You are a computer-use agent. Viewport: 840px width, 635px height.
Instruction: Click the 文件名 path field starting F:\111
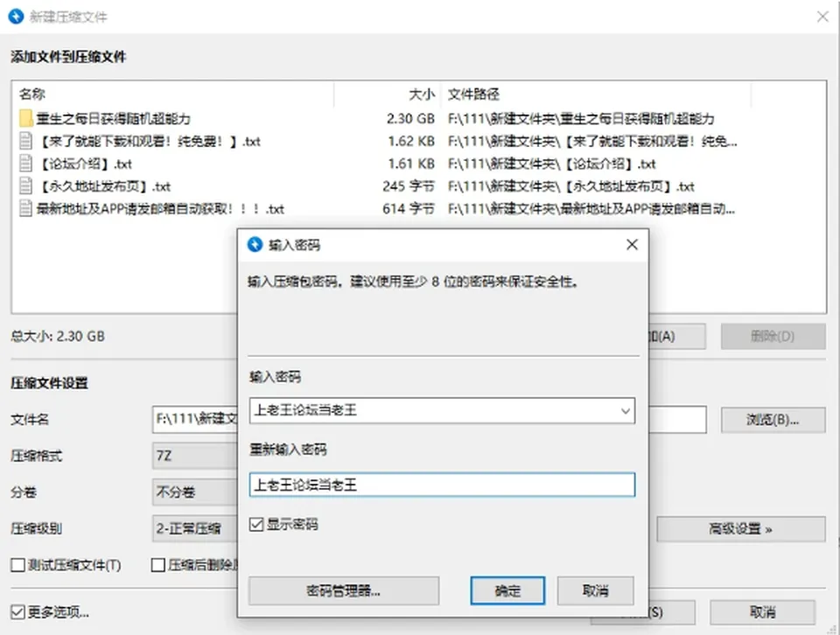[195, 420]
